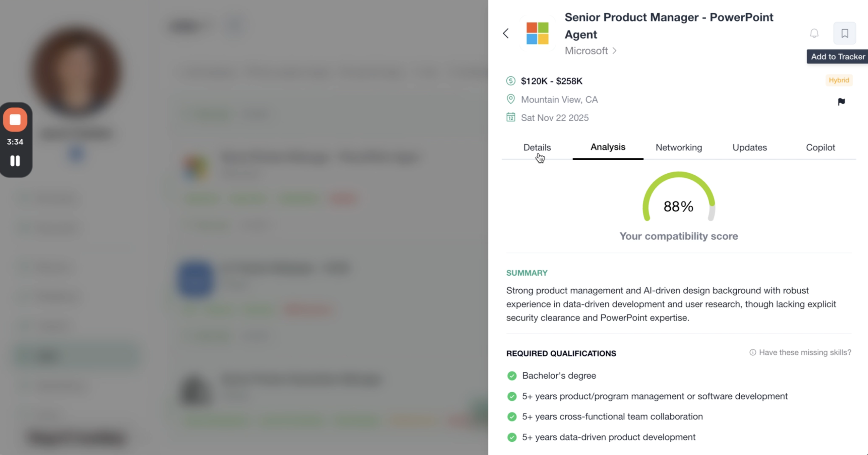The width and height of the screenshot is (868, 455).
Task: Click the checkmark for cross-functional team collaboration
Action: point(511,417)
